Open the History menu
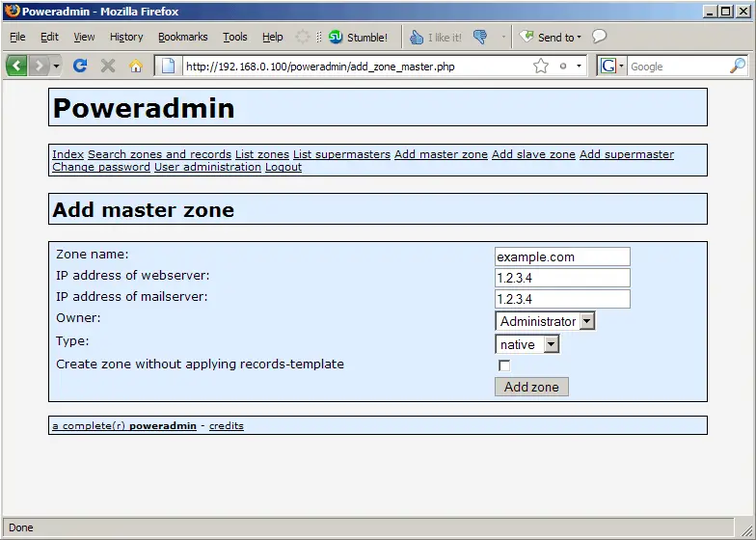Screen dimensions: 756x540 coord(126,37)
